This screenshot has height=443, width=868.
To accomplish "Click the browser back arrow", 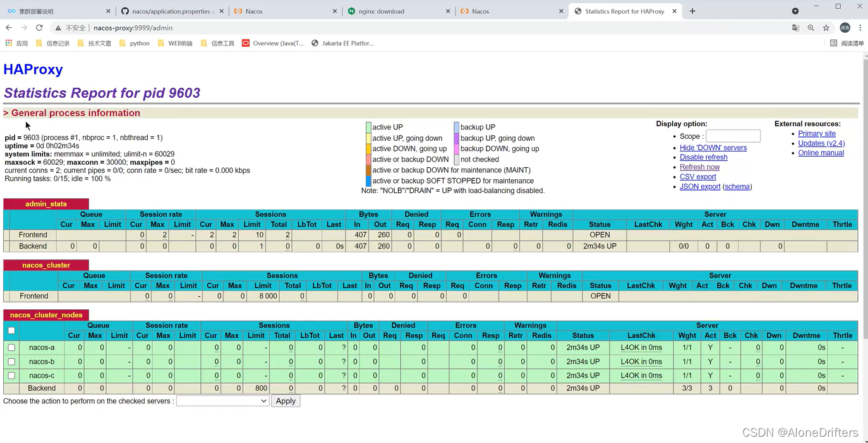I will [9, 28].
